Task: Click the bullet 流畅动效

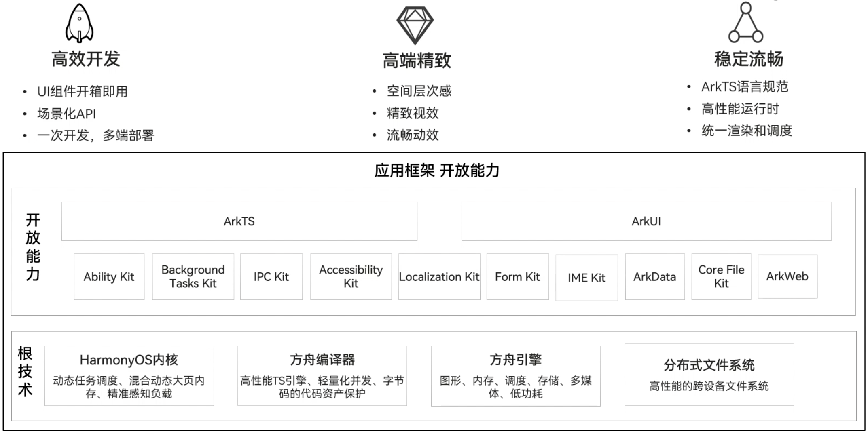Action: click(x=413, y=135)
